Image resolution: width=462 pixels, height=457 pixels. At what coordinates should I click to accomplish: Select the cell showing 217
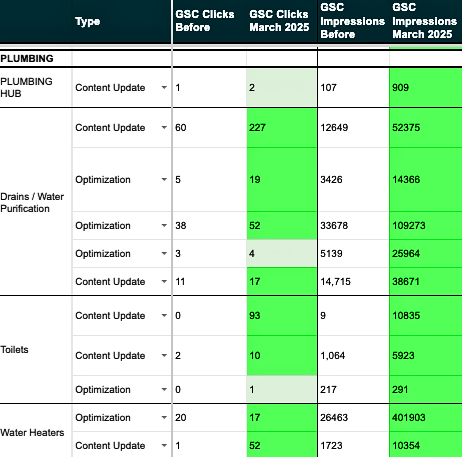tap(353, 390)
